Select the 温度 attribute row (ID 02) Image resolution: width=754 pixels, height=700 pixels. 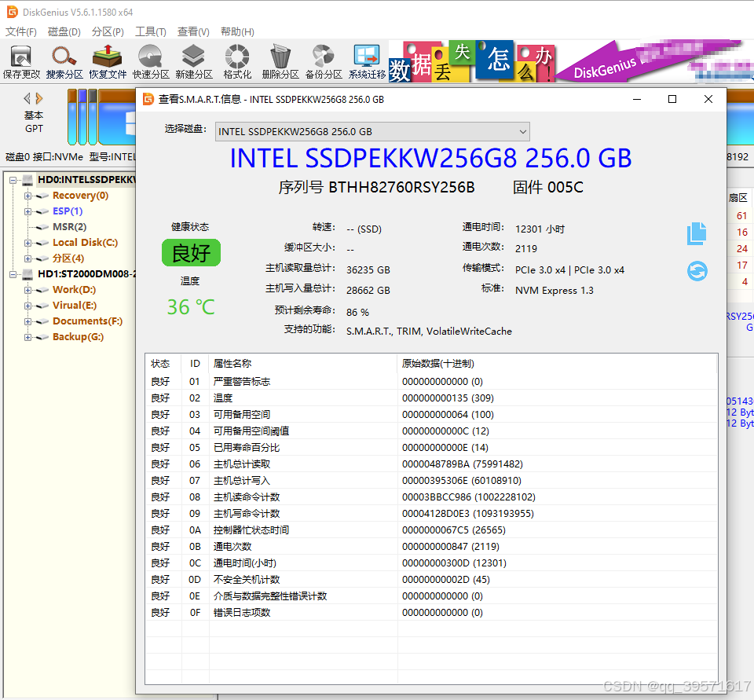431,398
